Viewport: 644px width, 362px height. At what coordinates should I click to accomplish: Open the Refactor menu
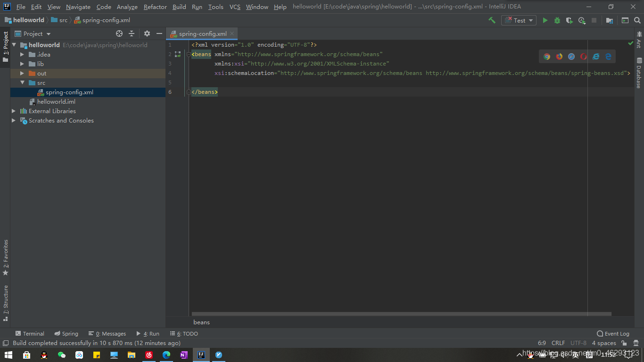[155, 7]
